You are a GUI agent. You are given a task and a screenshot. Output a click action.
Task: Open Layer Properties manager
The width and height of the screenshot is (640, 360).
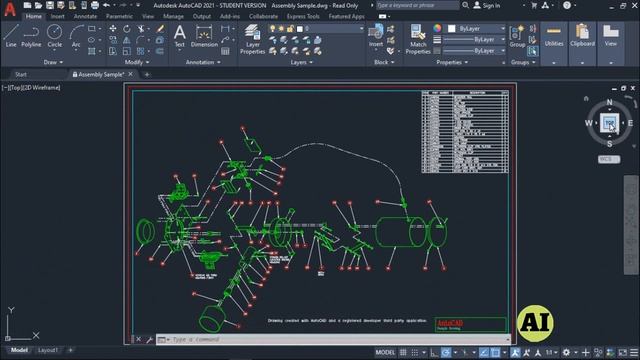(252, 39)
